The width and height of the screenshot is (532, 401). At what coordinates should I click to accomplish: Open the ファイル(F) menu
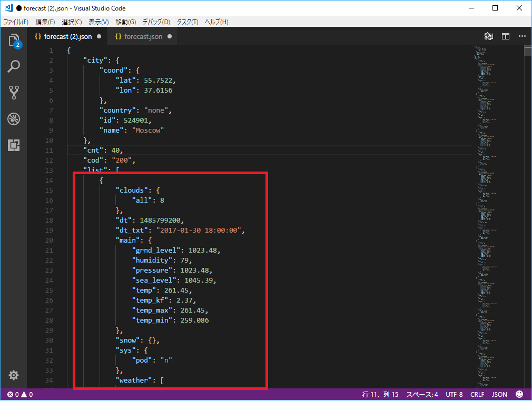coord(16,22)
